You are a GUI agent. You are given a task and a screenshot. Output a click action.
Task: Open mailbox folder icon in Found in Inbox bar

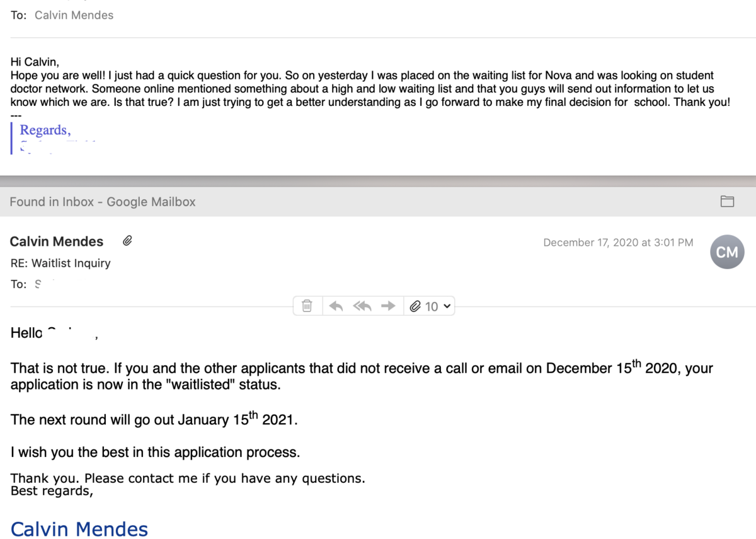728,202
